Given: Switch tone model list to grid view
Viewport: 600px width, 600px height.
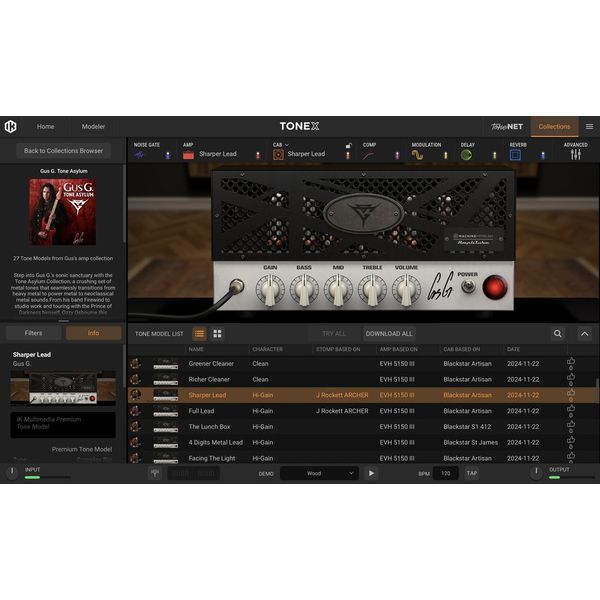Looking at the screenshot, I should pos(217,334).
